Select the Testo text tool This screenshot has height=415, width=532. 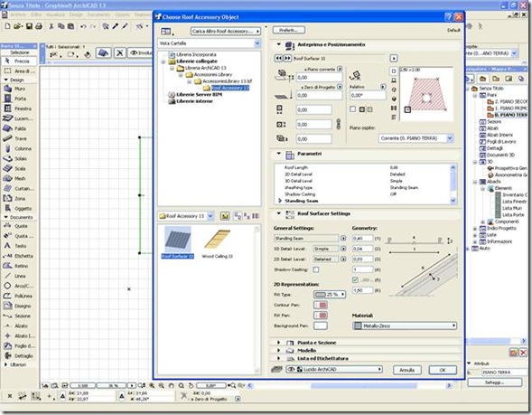[19, 246]
